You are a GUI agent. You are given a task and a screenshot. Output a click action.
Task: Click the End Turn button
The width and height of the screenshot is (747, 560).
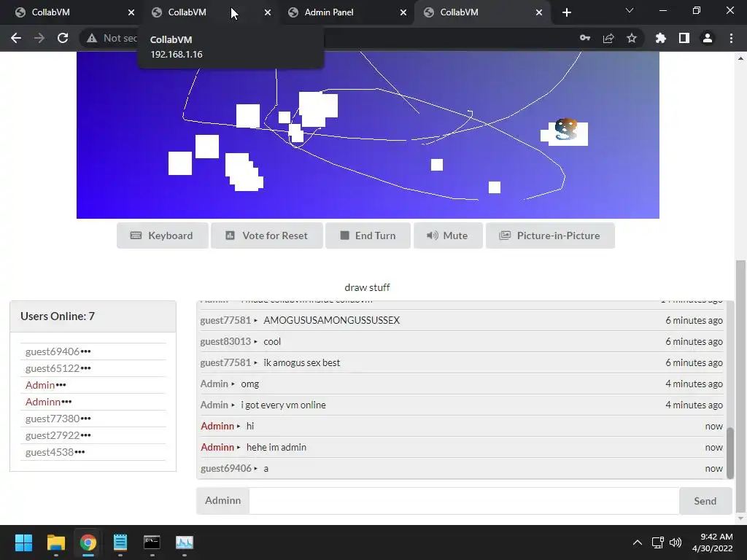pos(368,236)
